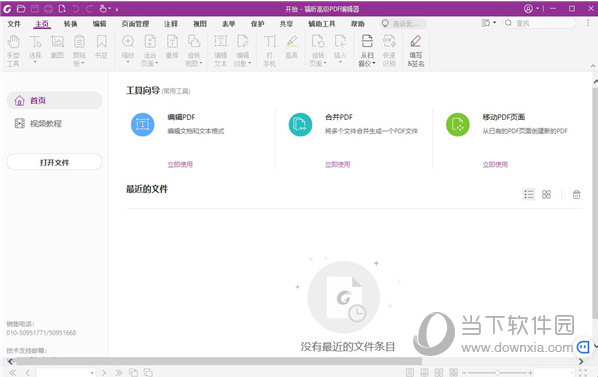598x377 pixels.
Task: Open Video Tutorials (视频教程) in sidebar
Action: pos(38,124)
